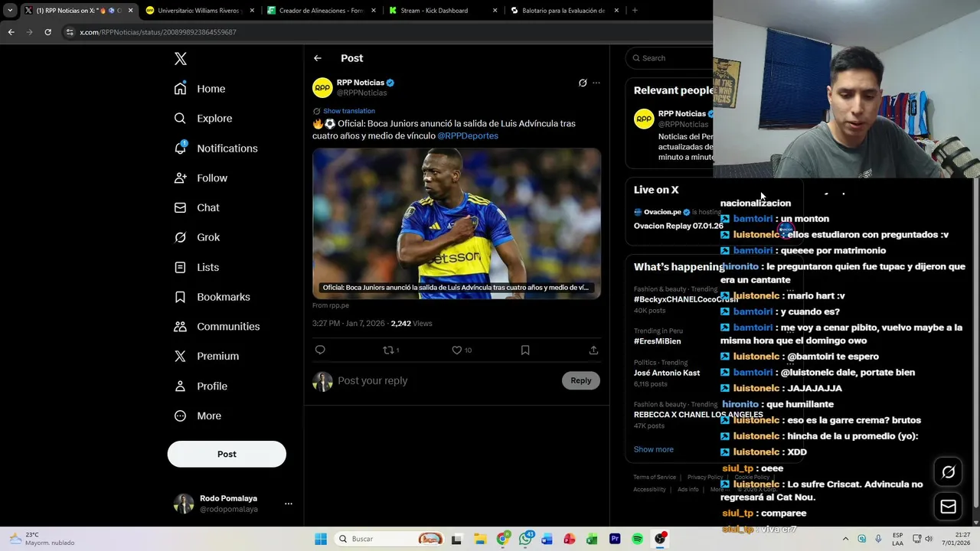
Task: Open browser tab search dropdown
Action: 10,11
